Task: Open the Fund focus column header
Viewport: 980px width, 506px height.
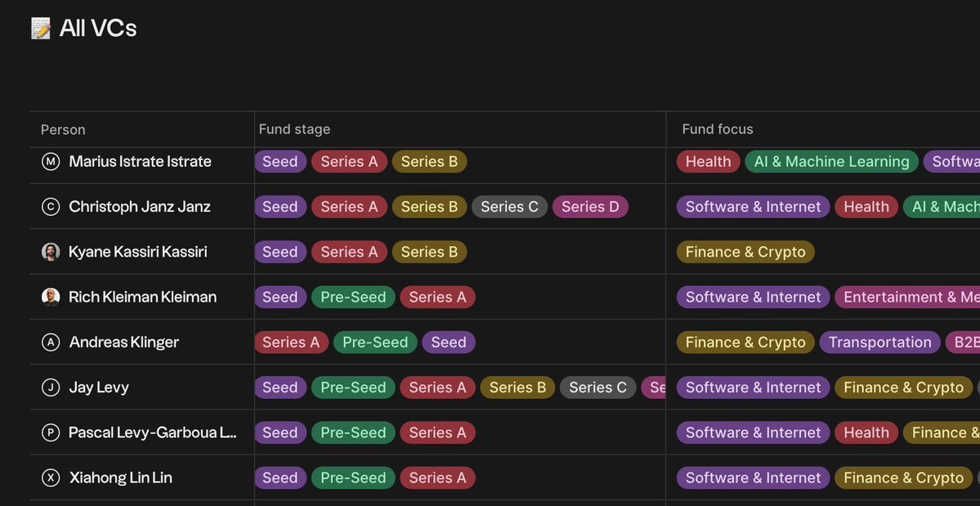Action: [x=718, y=129]
